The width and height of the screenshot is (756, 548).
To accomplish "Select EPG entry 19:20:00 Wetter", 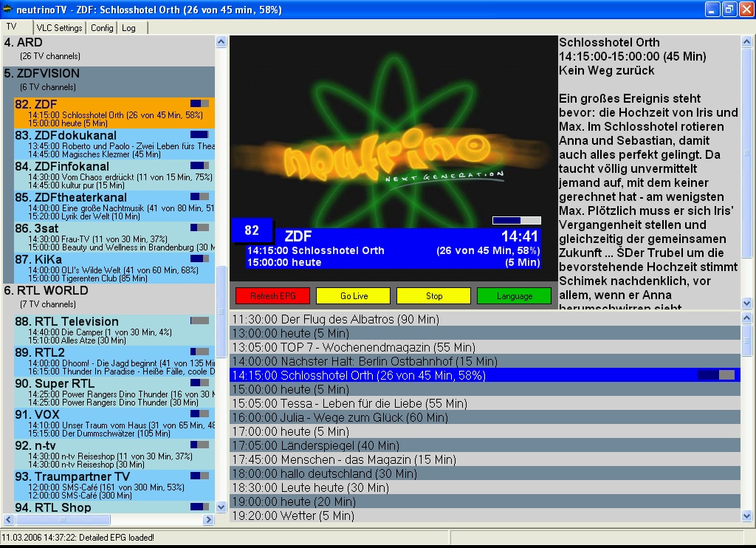I will 484,516.
